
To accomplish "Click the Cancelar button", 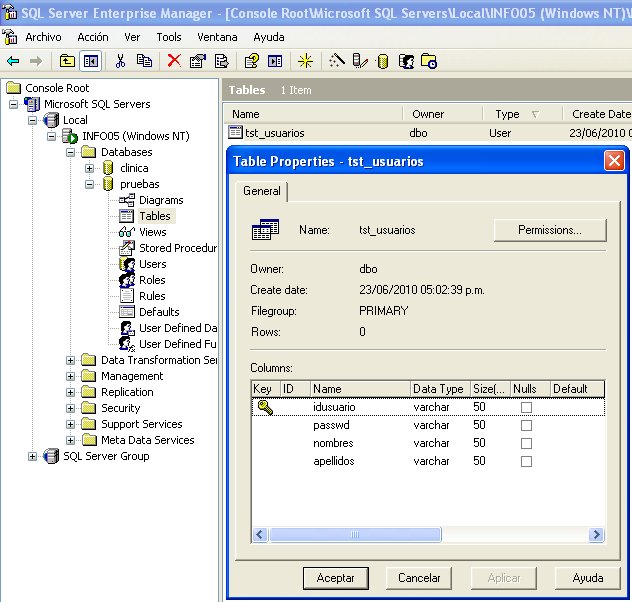I will tap(419, 578).
